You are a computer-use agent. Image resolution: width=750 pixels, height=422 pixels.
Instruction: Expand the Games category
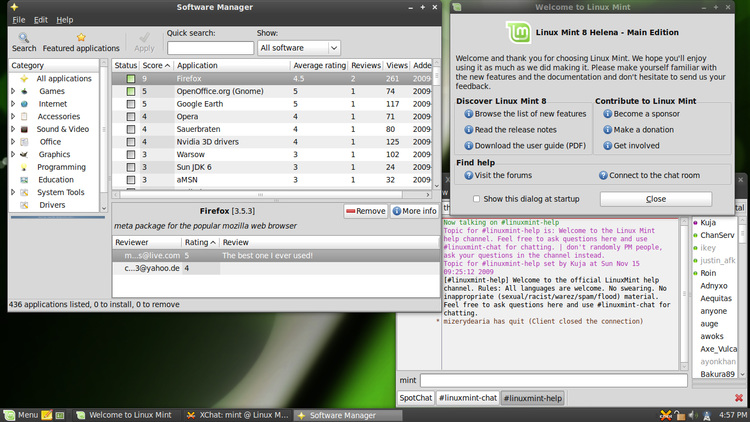click(13, 91)
